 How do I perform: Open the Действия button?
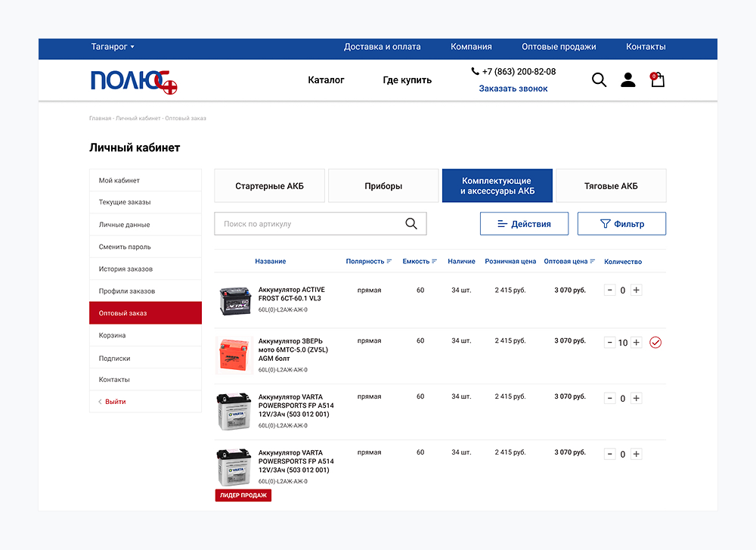tap(523, 224)
